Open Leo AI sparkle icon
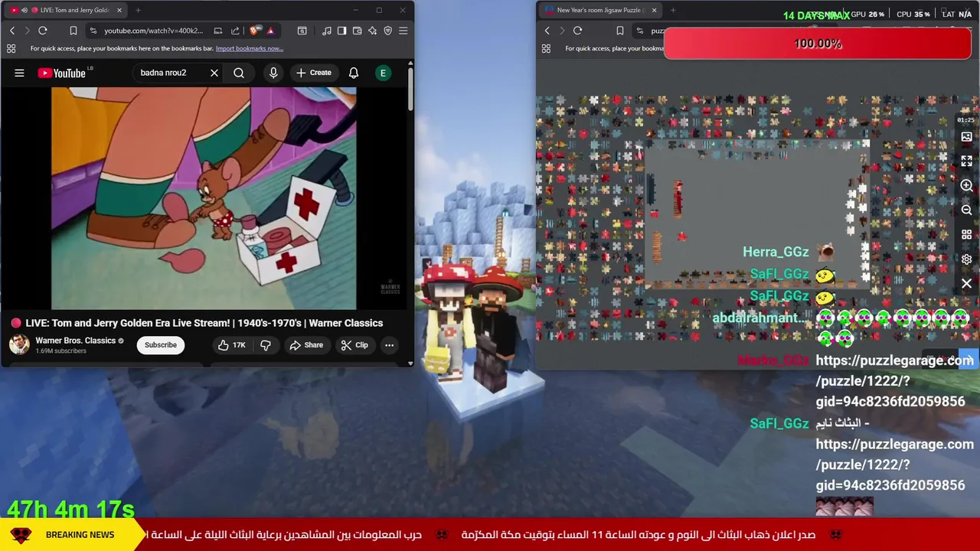Viewport: 980px width, 551px height. 372,31
